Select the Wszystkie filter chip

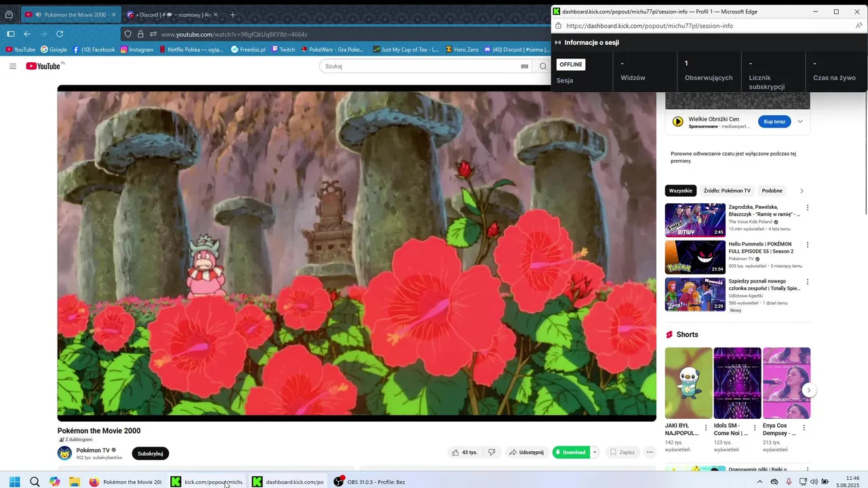tap(681, 190)
